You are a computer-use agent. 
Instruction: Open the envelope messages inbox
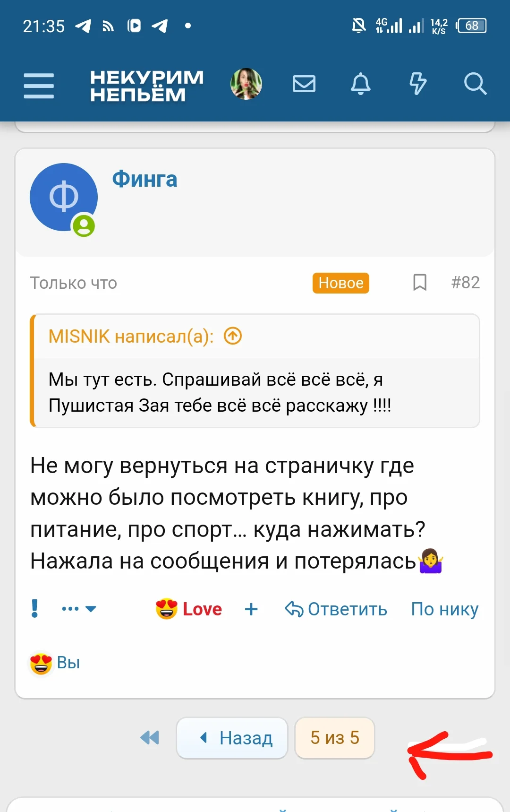(304, 84)
